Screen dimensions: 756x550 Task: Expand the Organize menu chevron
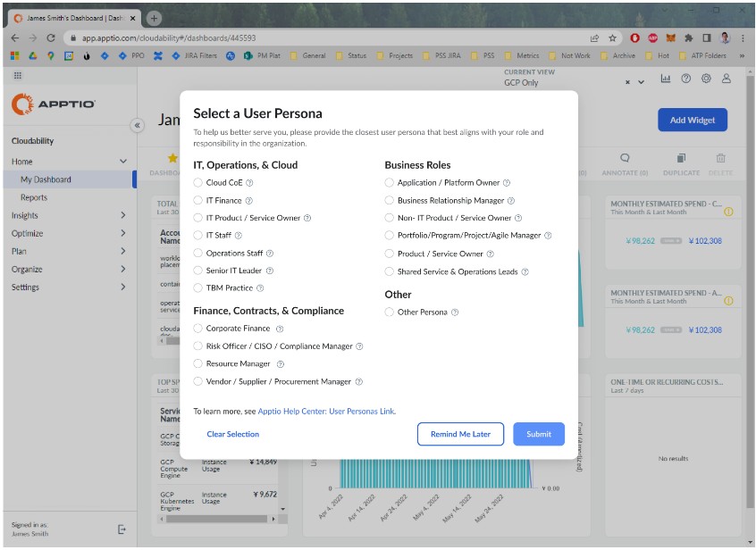pyautogui.click(x=123, y=269)
